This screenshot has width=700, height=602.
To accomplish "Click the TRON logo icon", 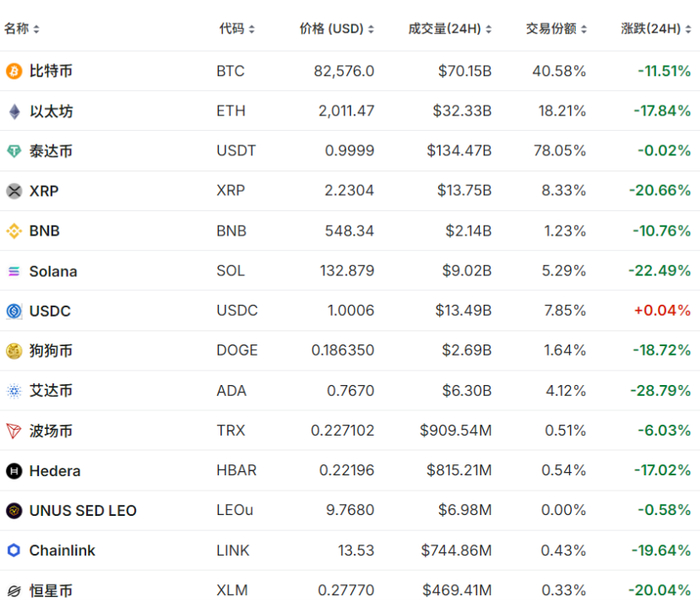I will click(x=14, y=431).
